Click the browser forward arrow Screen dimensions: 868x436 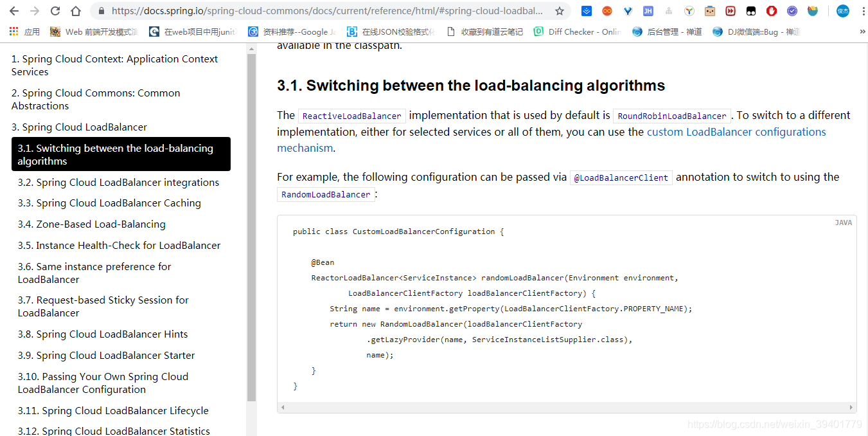point(35,11)
